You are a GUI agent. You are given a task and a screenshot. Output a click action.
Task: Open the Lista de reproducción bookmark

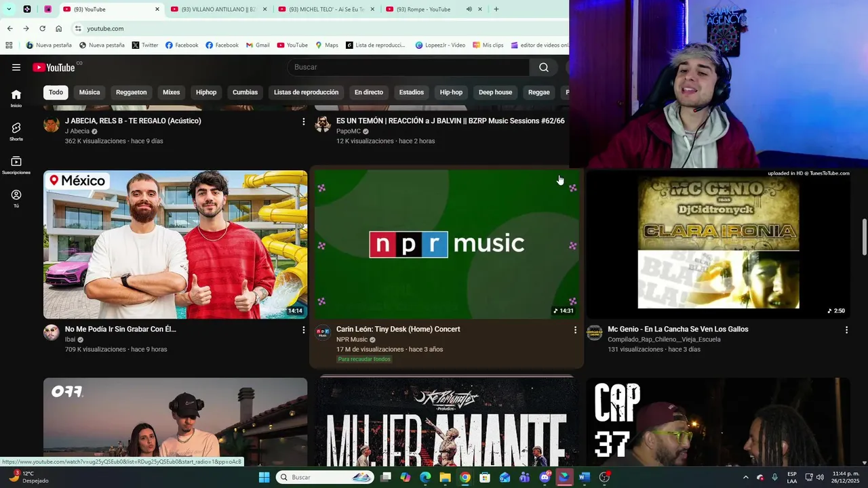(x=375, y=45)
